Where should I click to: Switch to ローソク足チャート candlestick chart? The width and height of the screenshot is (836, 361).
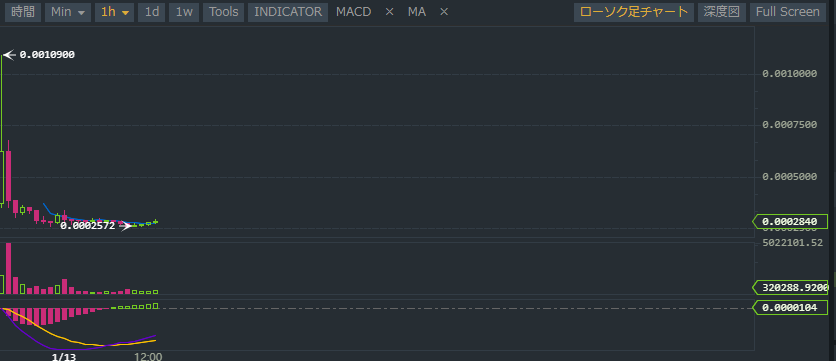(x=634, y=12)
